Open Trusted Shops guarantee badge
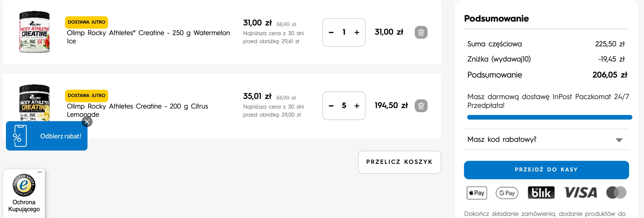Viewport: 644px width, 218px height. [24, 185]
